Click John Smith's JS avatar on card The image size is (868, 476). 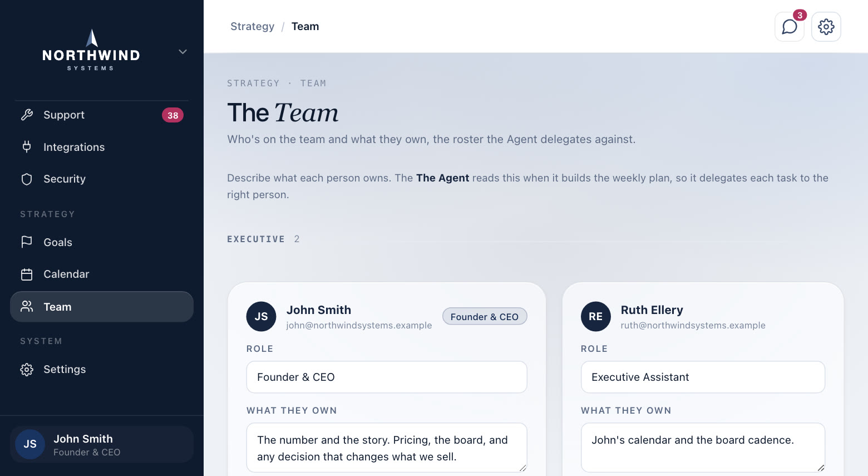click(x=261, y=316)
